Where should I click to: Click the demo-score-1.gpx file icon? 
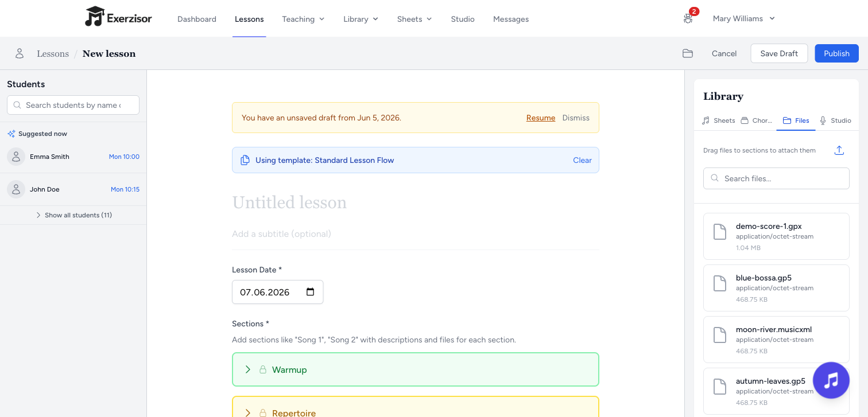point(720,232)
